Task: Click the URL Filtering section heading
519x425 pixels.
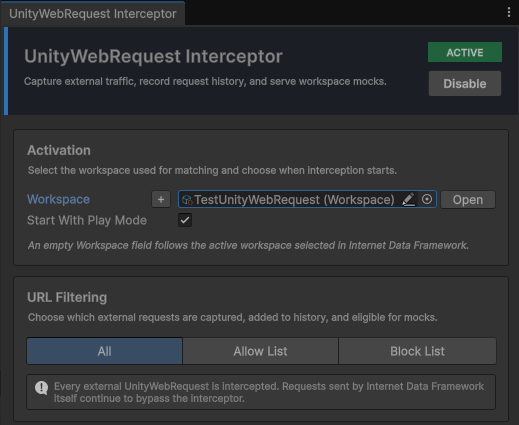Action: point(67,297)
